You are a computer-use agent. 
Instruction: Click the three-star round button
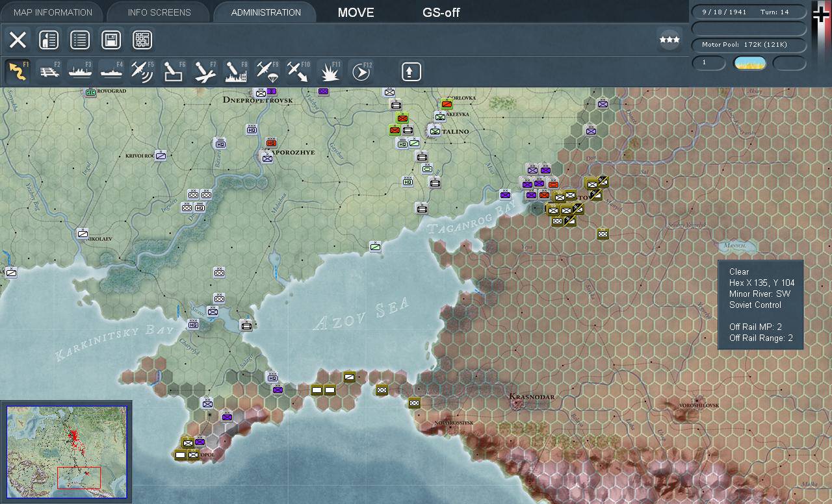coord(669,40)
